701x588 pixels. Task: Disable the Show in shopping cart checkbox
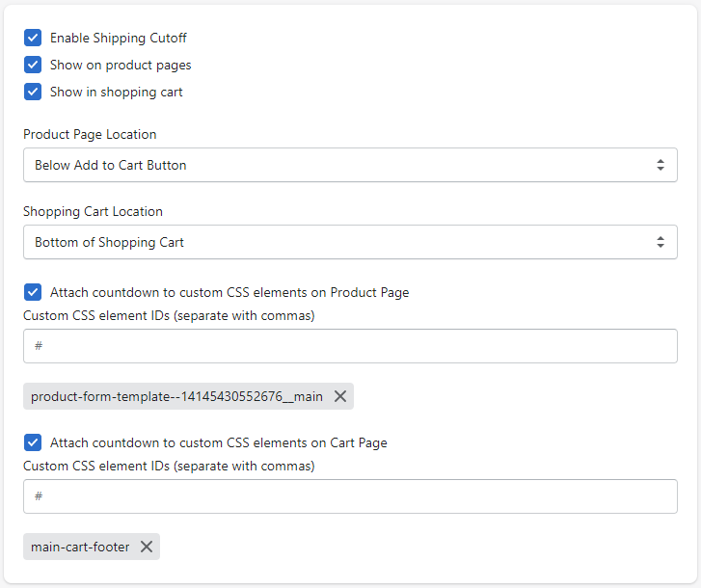point(33,92)
